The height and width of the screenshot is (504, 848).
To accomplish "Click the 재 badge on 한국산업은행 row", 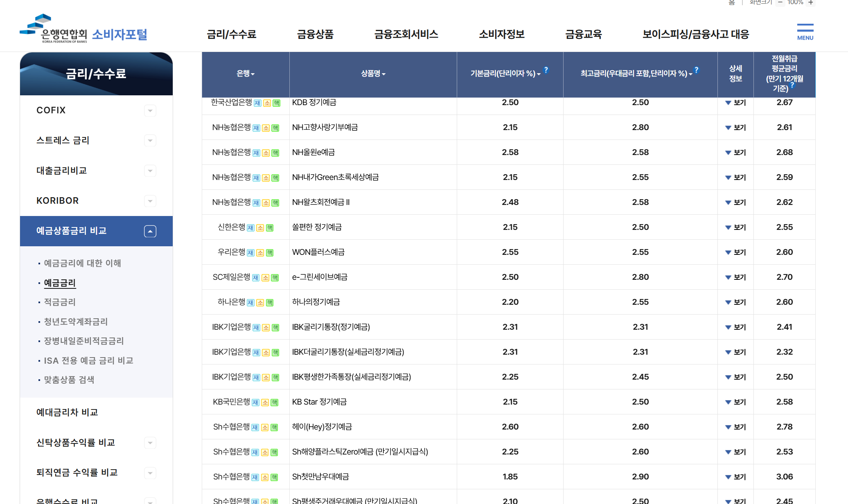I will pyautogui.click(x=257, y=103).
